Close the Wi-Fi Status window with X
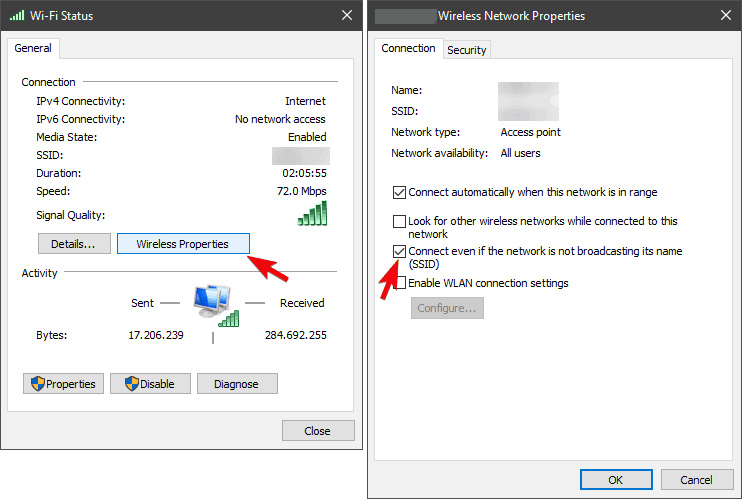The image size is (742, 499). (347, 15)
